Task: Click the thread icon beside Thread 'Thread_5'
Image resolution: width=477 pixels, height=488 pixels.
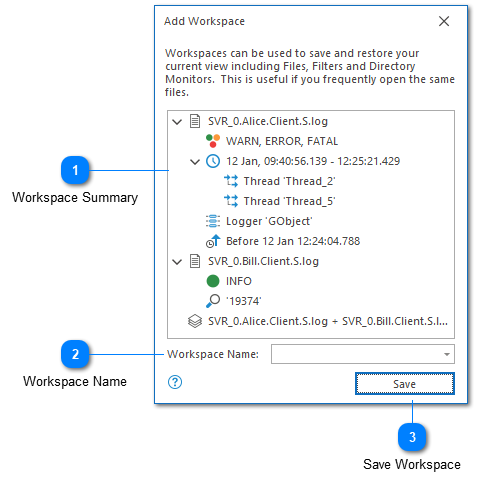Action: [x=231, y=201]
